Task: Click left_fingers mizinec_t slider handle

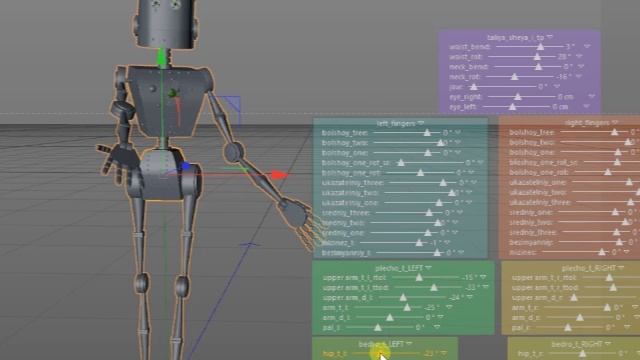Action: click(419, 243)
